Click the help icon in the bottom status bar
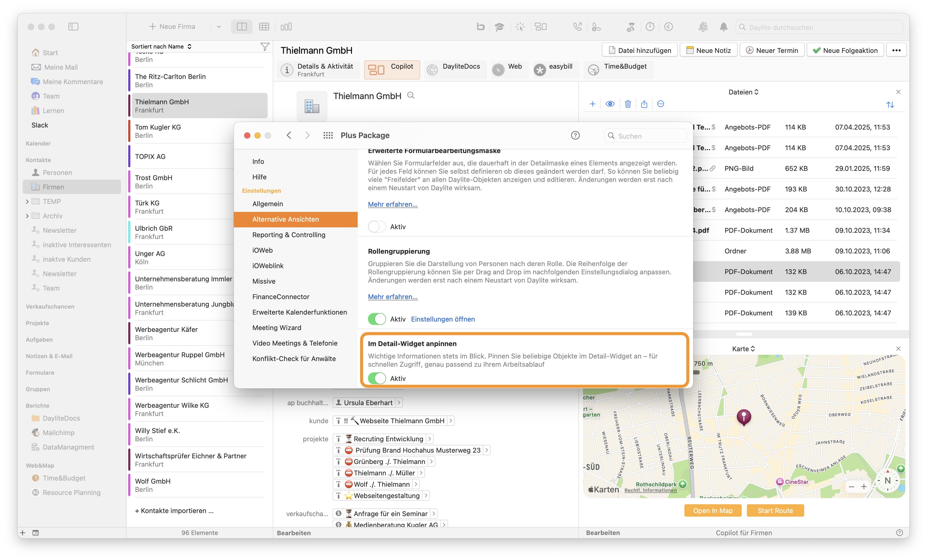Image resolution: width=927 pixels, height=560 pixels. 900,533
